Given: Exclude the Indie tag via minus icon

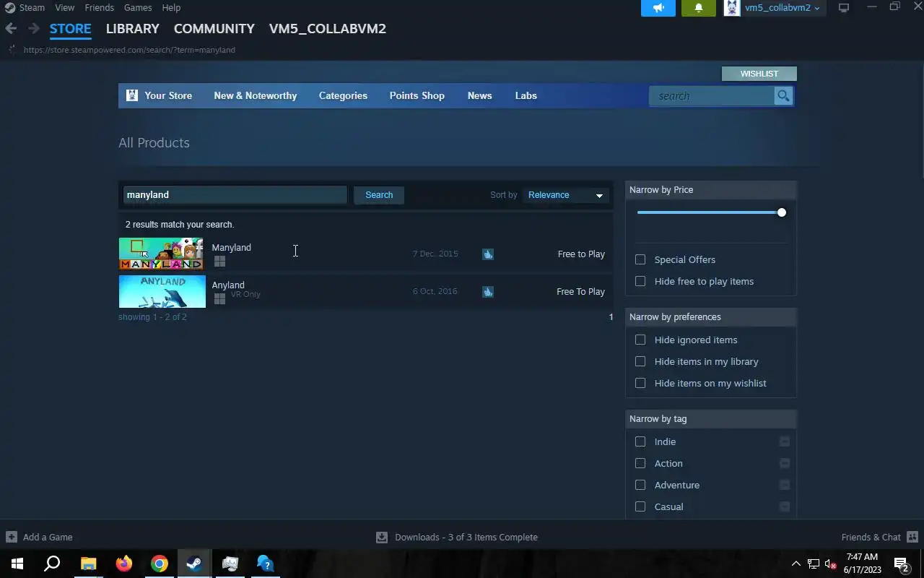Looking at the screenshot, I should point(785,441).
